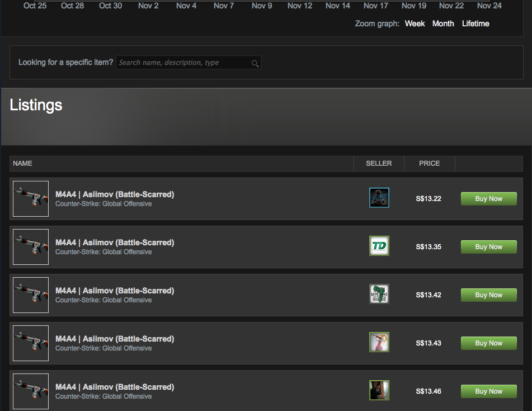The height and width of the screenshot is (411, 532).
Task: Select the S$13.35 price text
Action: pyautogui.click(x=429, y=247)
